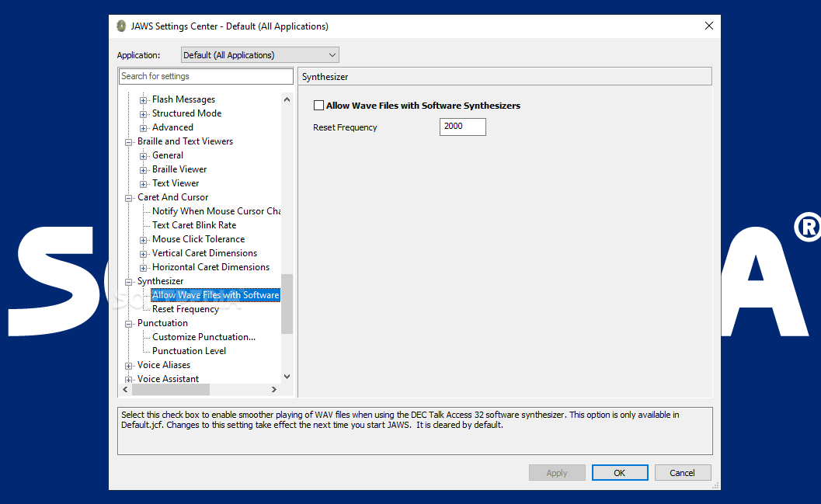Expand the Vertical Caret Dimensions node
The width and height of the screenshot is (821, 504).
(x=143, y=254)
